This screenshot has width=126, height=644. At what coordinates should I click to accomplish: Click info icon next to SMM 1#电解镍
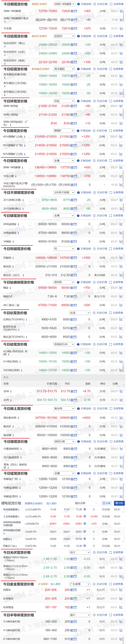[22, 167]
